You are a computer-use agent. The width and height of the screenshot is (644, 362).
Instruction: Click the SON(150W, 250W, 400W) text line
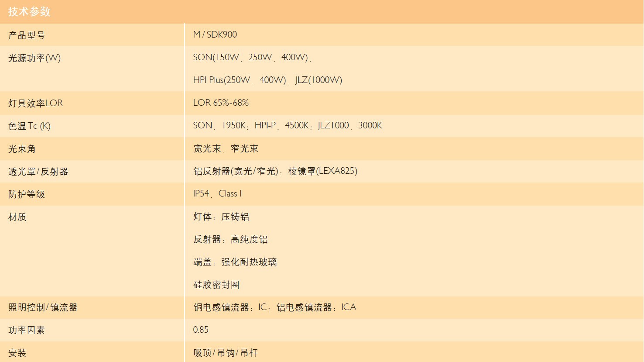coord(251,58)
